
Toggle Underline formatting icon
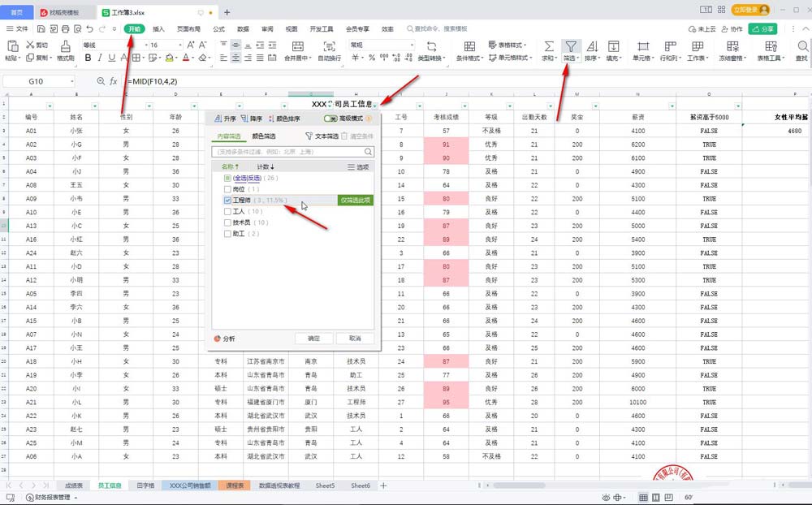point(111,58)
